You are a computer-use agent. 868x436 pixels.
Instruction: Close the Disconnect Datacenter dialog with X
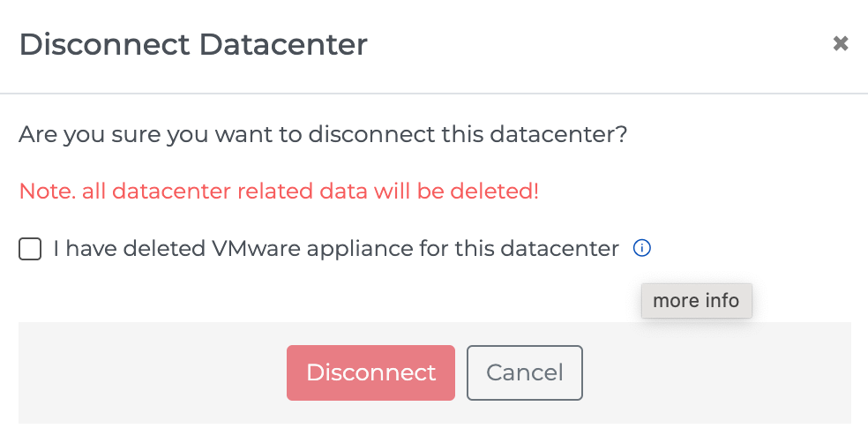pos(841,43)
